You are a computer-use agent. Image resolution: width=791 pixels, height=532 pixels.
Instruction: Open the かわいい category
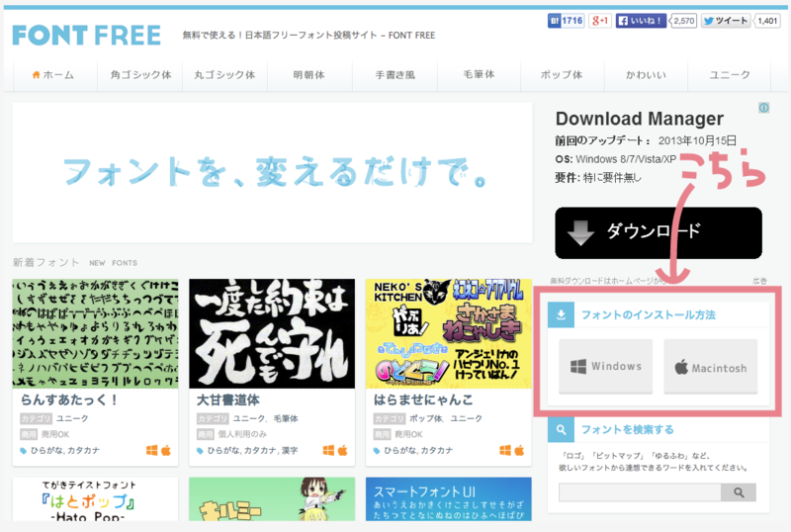646,75
